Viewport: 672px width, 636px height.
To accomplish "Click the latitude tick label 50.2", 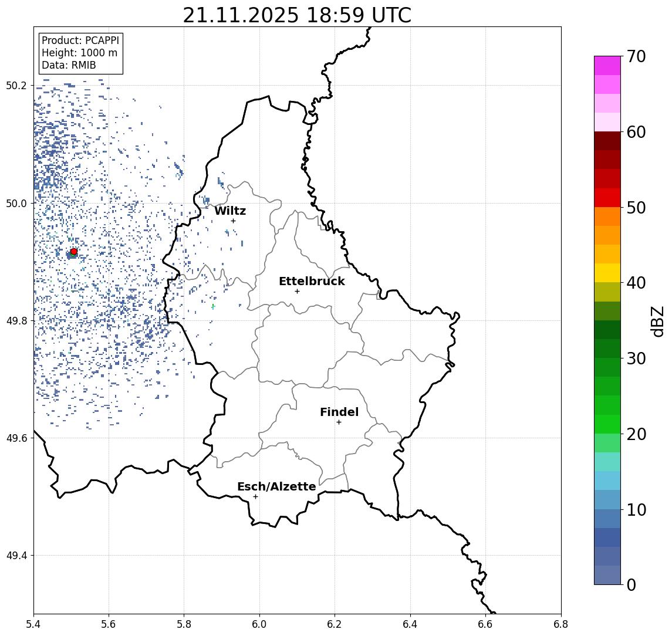I will pos(16,85).
